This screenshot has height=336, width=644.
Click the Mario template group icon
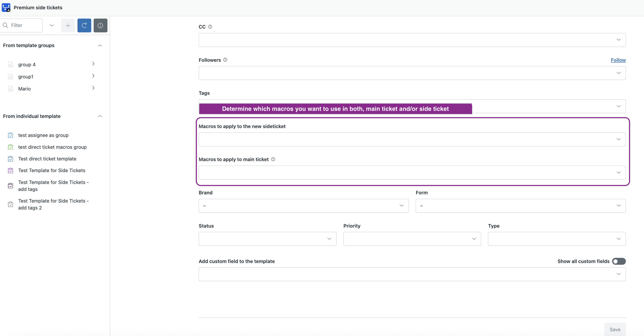tap(11, 89)
